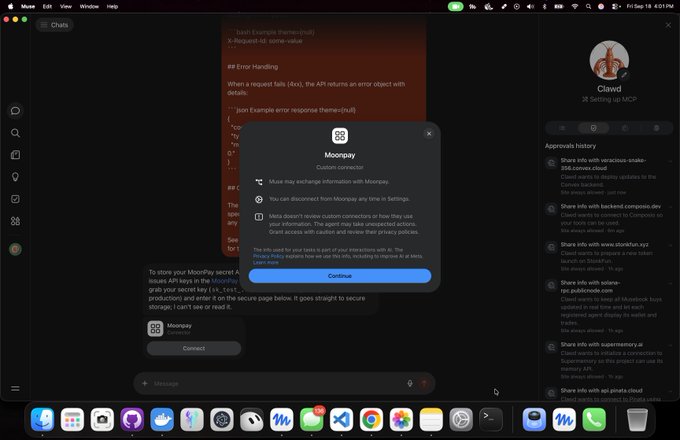Open the hamburger menu at sidebar bottom
The height and width of the screenshot is (440, 680).
pos(15,388)
